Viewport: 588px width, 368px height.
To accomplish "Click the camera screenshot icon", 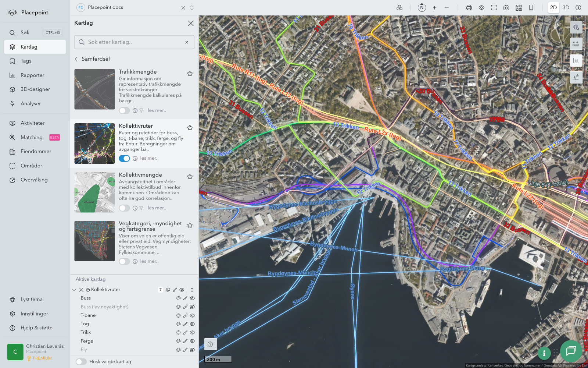I will tap(506, 8).
